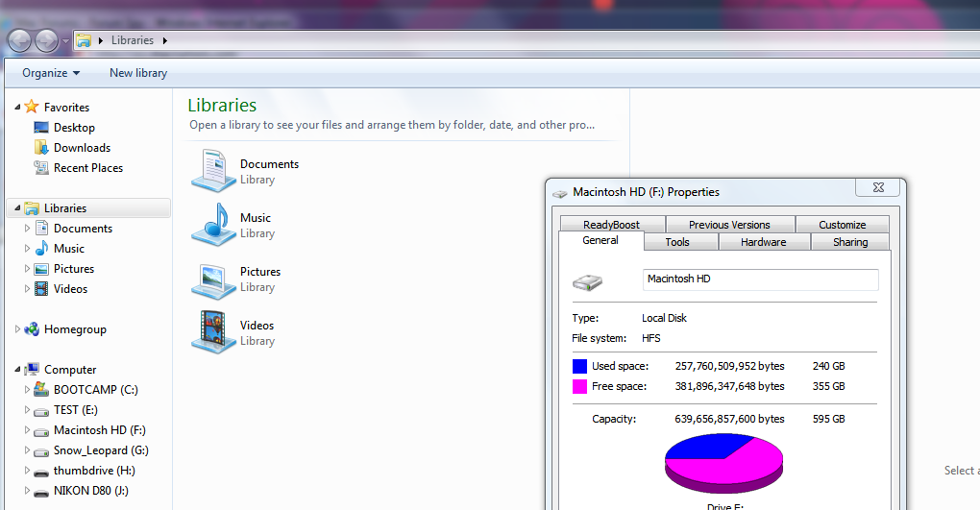Select Computer icon in sidebar
Screen dimensions: 980x510
32,370
